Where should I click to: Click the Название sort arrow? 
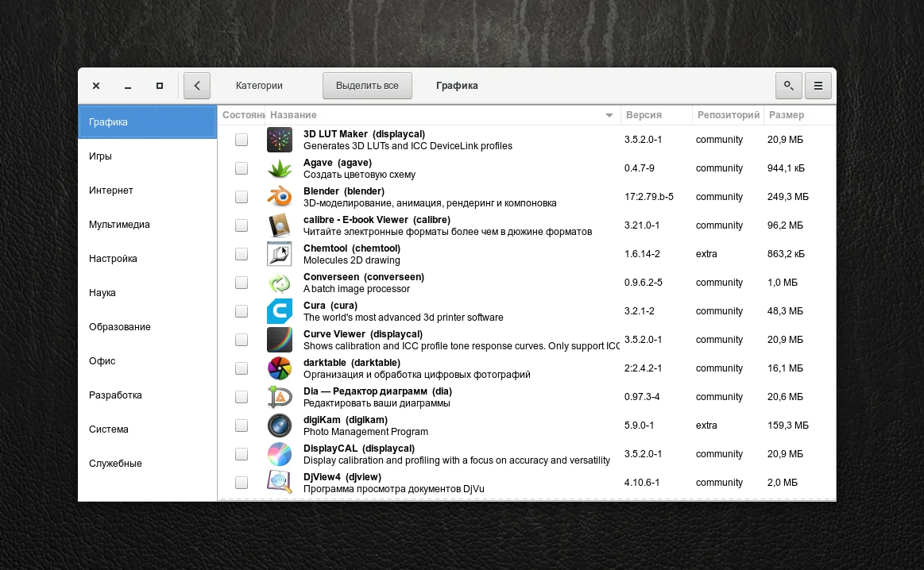click(609, 115)
